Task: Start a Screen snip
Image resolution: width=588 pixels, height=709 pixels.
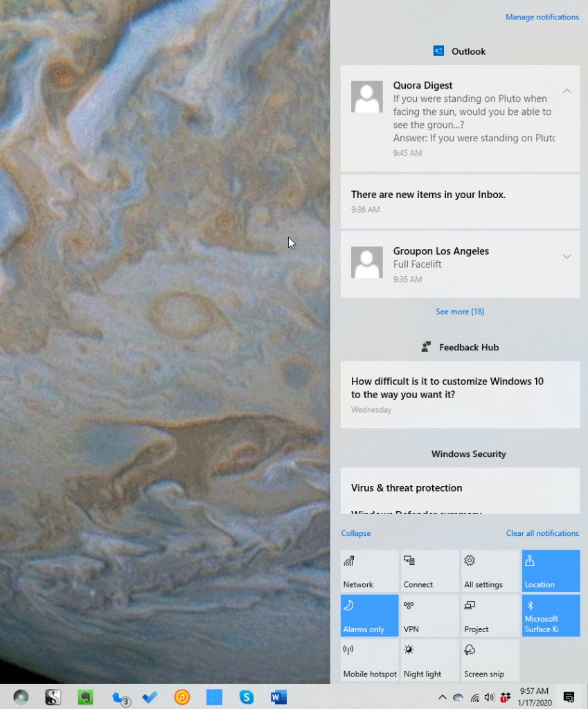Action: (x=490, y=661)
